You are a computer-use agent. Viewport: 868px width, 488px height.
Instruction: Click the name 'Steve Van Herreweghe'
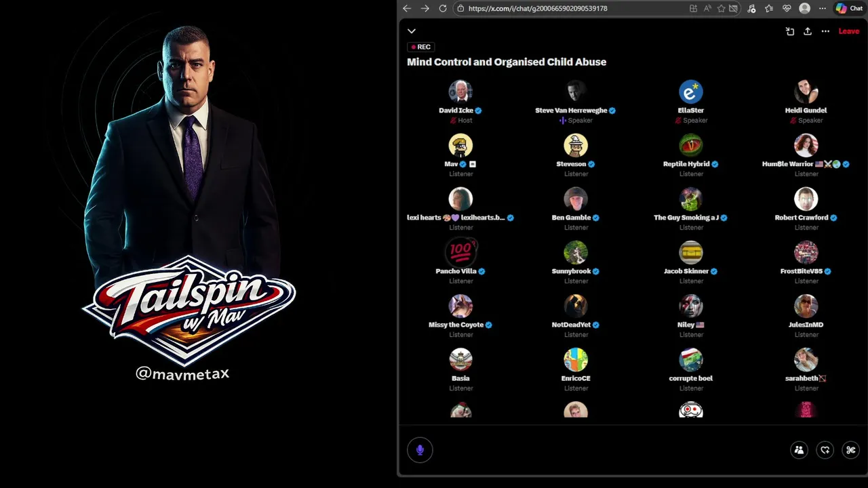571,110
